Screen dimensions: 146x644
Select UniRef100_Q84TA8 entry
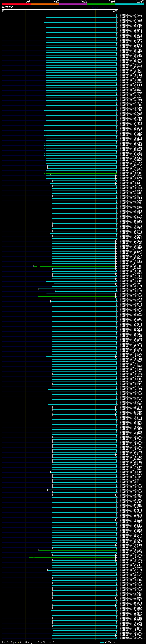[x=131, y=90]
